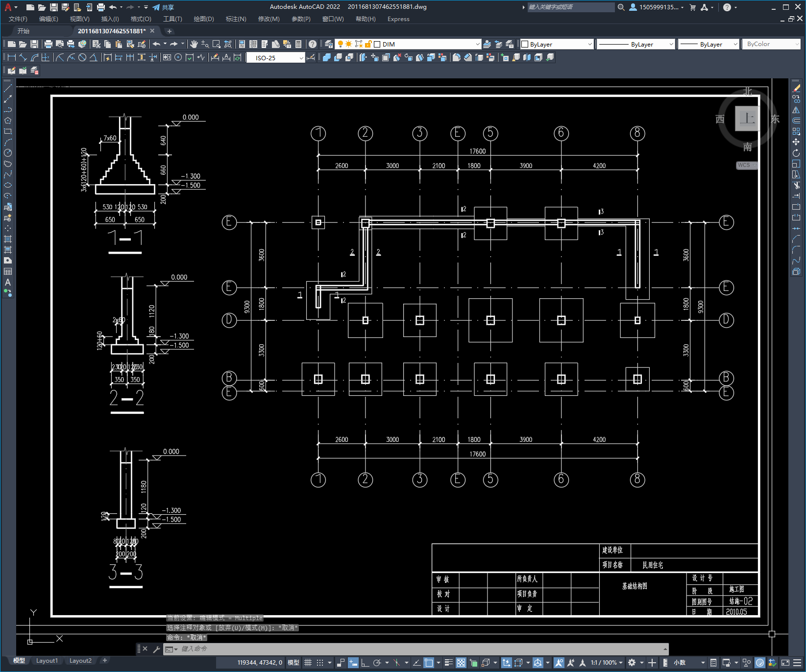Click the Customize command line wrench icon
The image size is (806, 672).
coord(157,649)
